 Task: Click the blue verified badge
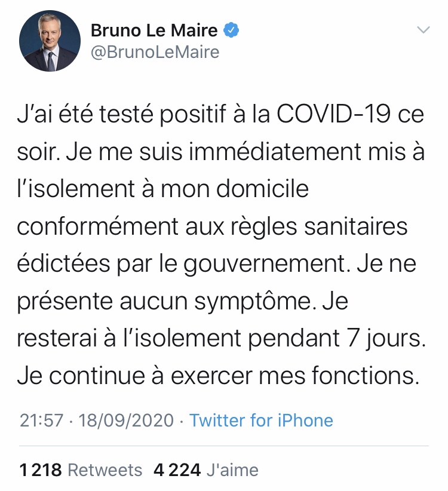coord(231,30)
